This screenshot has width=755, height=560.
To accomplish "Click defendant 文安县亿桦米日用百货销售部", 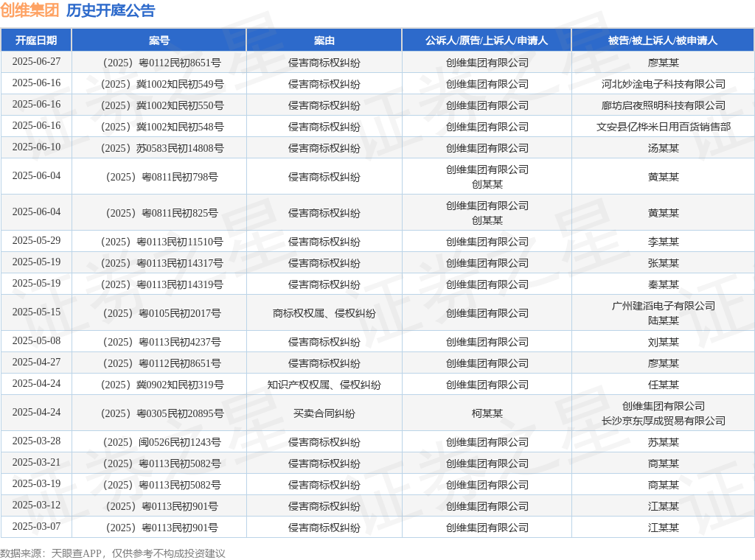I will point(663,127).
